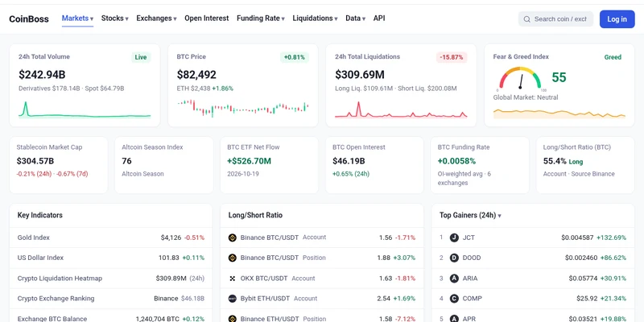Select Bybit ETH/USDT row

tap(322, 299)
